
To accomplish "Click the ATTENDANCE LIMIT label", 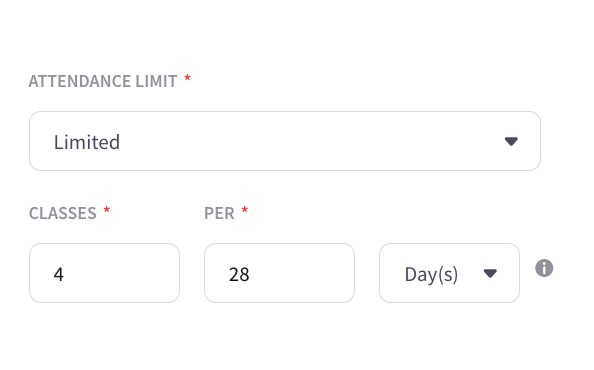I will [103, 81].
